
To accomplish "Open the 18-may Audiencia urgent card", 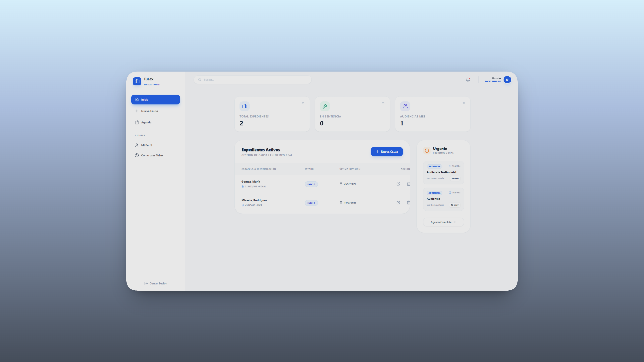I will (443, 199).
